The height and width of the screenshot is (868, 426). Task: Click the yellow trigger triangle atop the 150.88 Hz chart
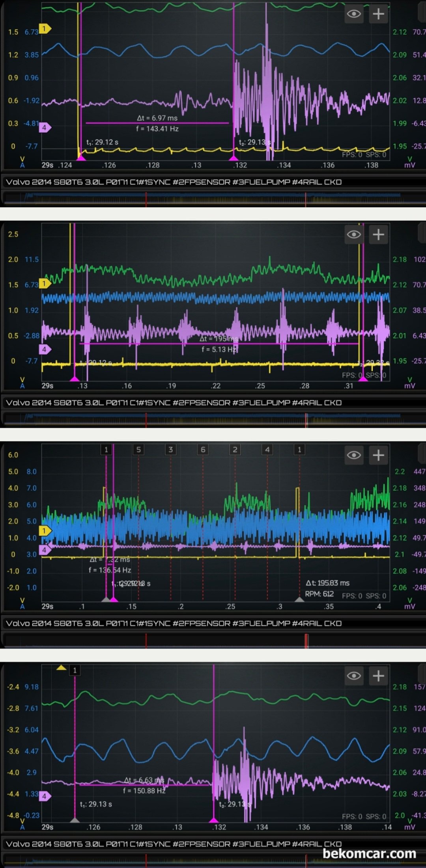point(61,667)
